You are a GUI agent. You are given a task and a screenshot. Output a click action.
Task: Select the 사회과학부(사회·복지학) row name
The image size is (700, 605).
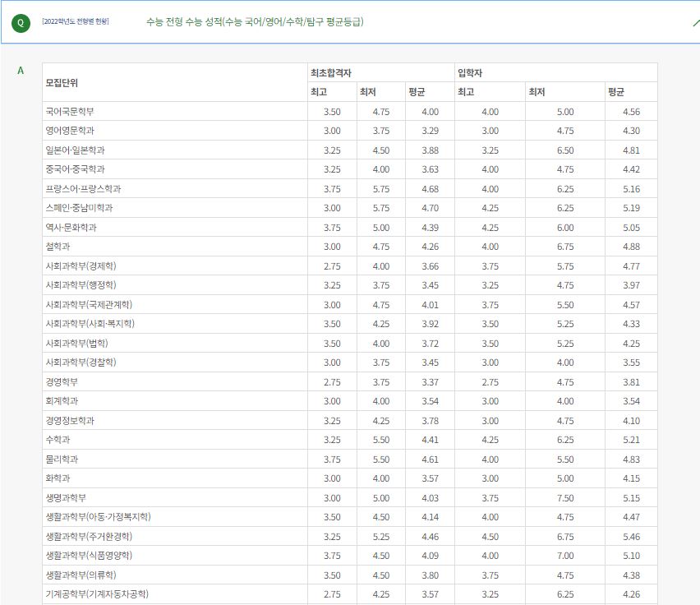click(x=90, y=324)
